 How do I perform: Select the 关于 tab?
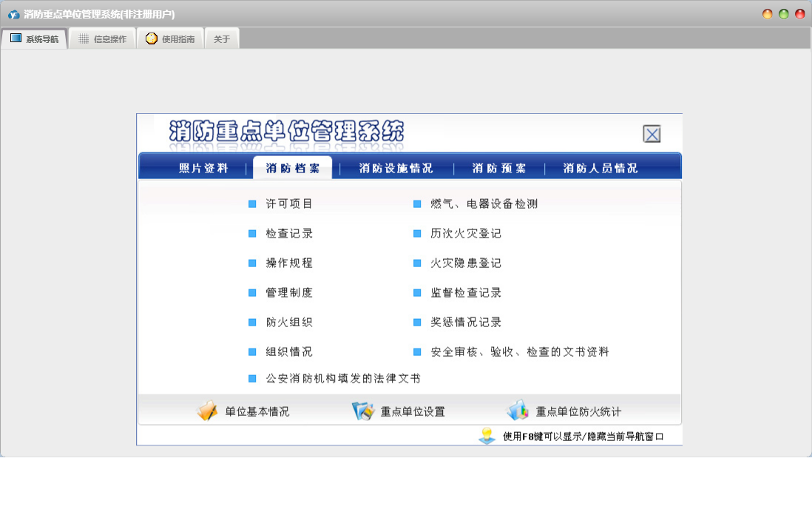[222, 39]
